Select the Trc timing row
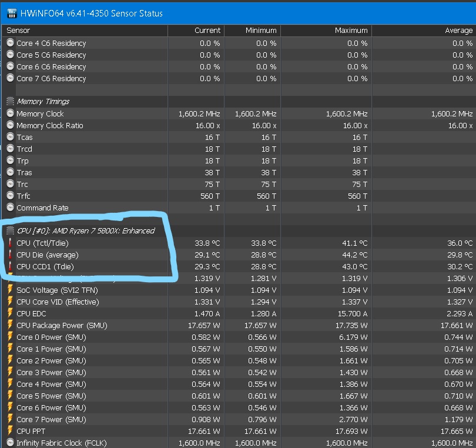The width and height of the screenshot is (476, 448). click(x=239, y=184)
